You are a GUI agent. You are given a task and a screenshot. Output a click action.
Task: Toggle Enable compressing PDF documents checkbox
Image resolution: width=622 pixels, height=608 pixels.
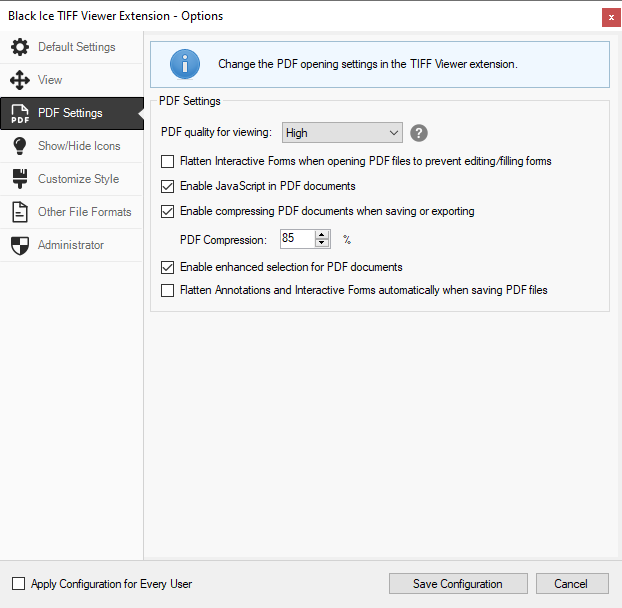pyautogui.click(x=167, y=211)
